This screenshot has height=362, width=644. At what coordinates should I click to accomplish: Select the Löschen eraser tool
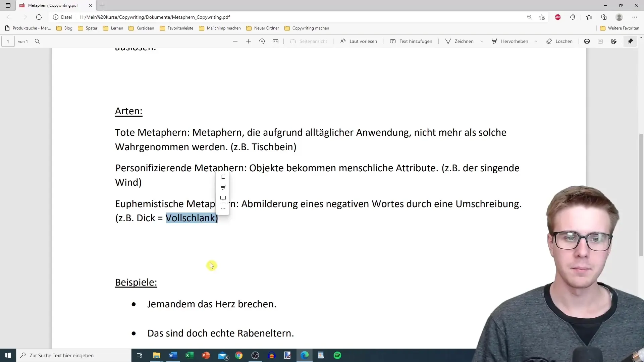(x=559, y=41)
